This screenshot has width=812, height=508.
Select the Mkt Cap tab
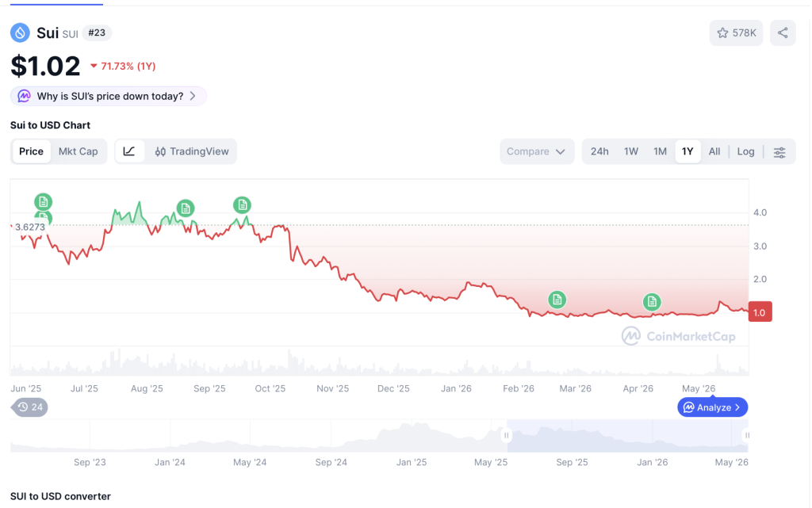pyautogui.click(x=79, y=151)
